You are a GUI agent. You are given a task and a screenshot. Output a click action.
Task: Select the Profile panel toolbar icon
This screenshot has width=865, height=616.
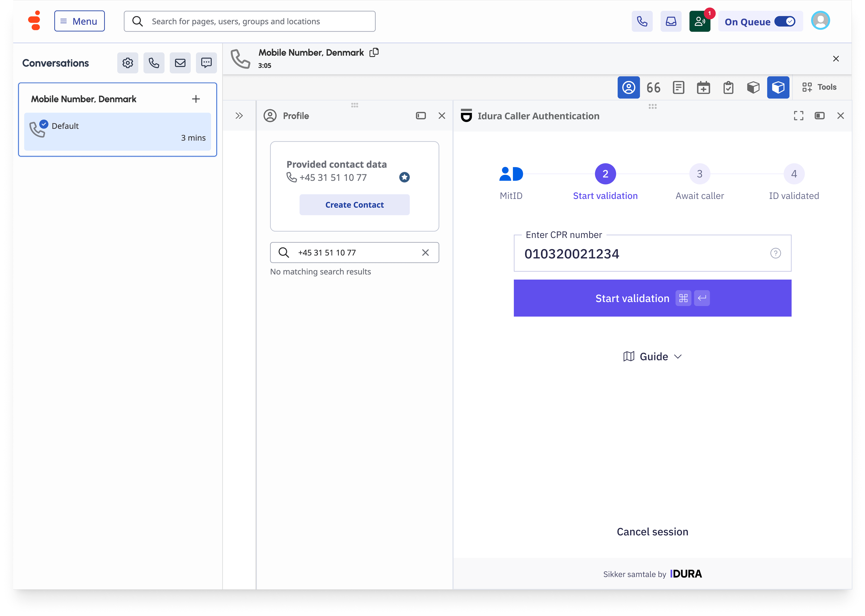pyautogui.click(x=628, y=88)
